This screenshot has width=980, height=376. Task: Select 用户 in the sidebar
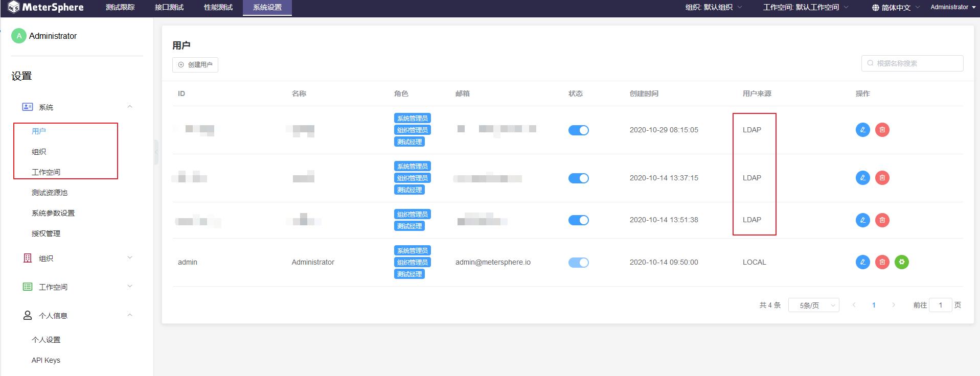click(x=39, y=131)
